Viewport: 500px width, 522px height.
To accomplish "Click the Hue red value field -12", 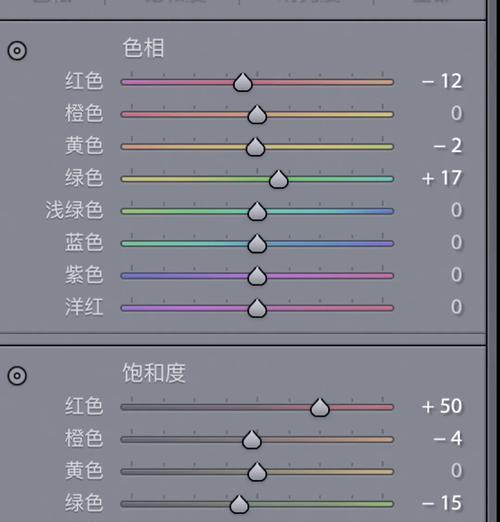I will pyautogui.click(x=442, y=81).
